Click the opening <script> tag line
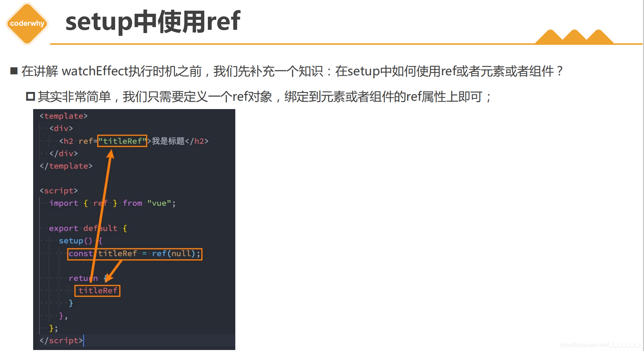Image resolution: width=644 pixels, height=351 pixels. tap(59, 191)
